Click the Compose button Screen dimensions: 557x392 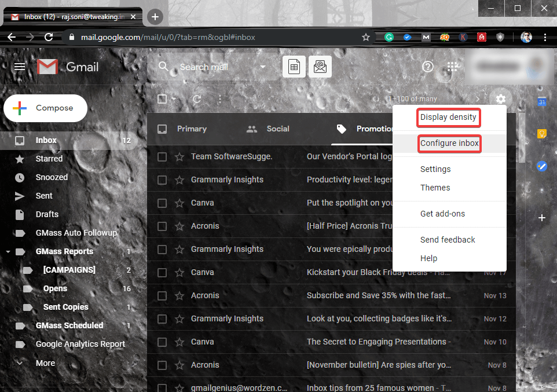[x=45, y=108]
